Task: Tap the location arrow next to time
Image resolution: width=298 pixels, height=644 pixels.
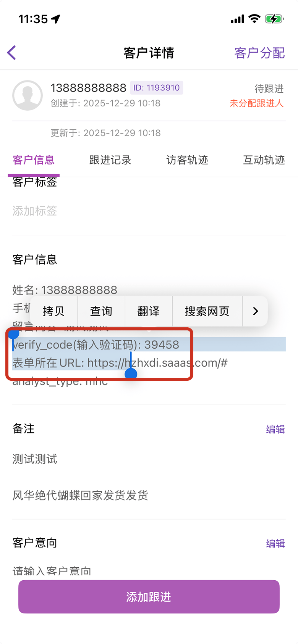Action: [x=56, y=19]
